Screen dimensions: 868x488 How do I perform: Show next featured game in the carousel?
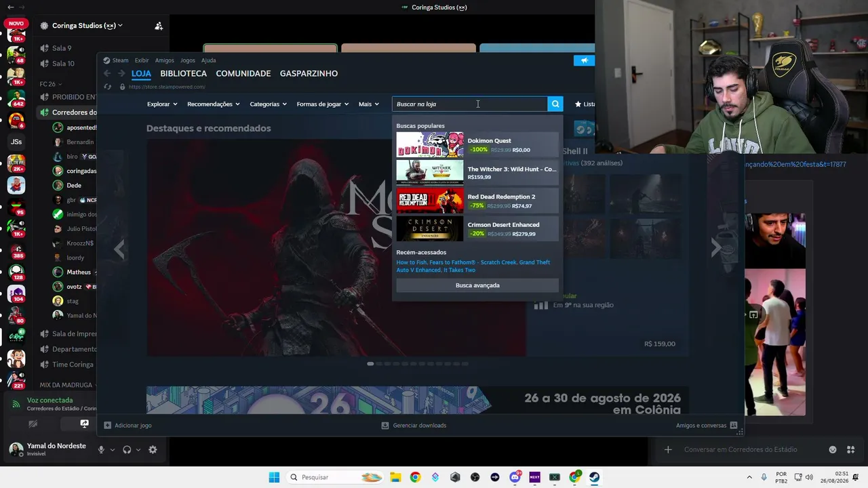[716, 249]
